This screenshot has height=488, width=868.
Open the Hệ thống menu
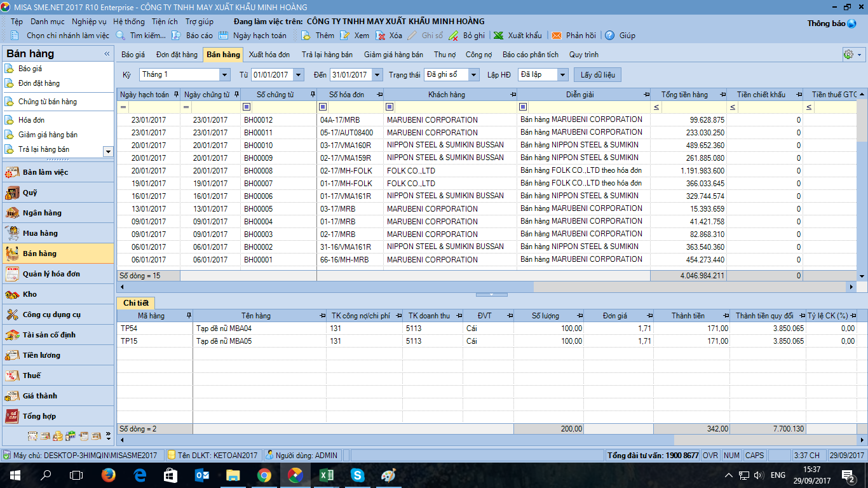click(129, 22)
